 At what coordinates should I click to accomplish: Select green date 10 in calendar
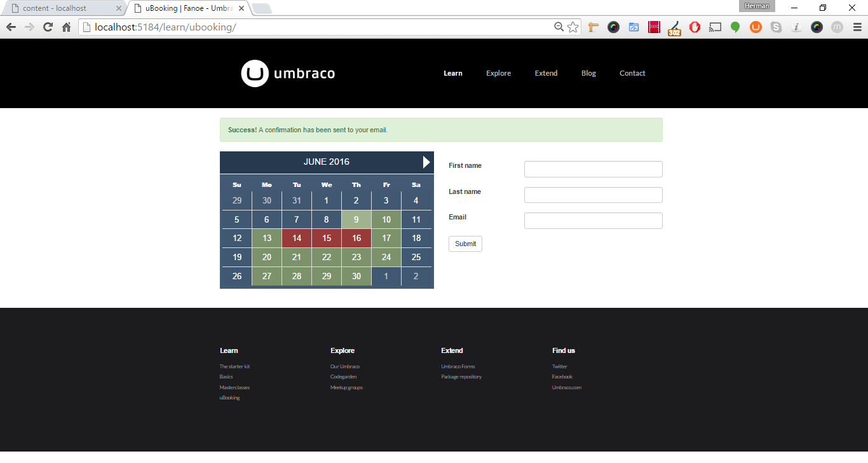[386, 219]
